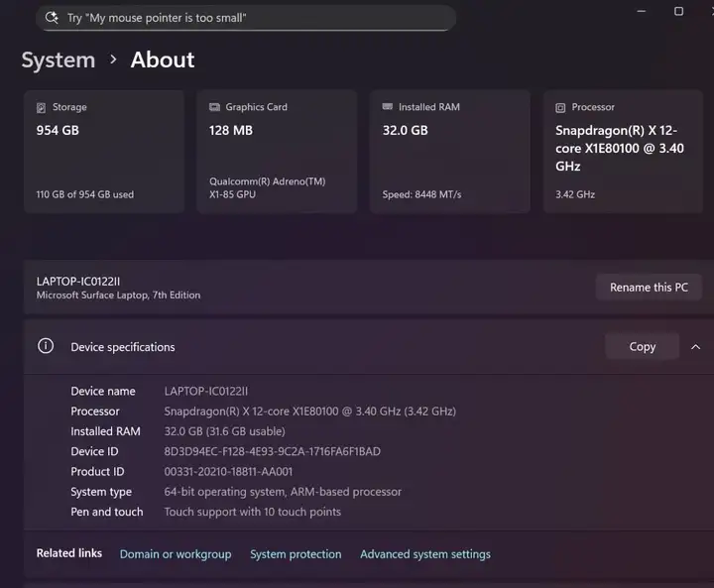714x588 pixels.
Task: Open the Advanced system settings link
Action: tap(425, 554)
